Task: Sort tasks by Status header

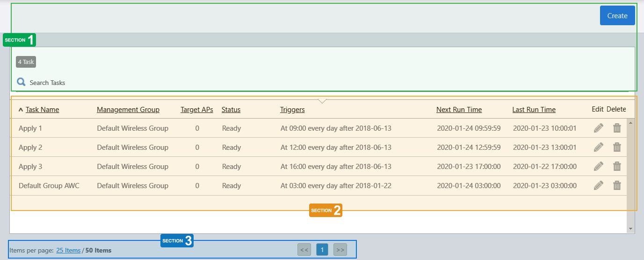Action: click(231, 110)
